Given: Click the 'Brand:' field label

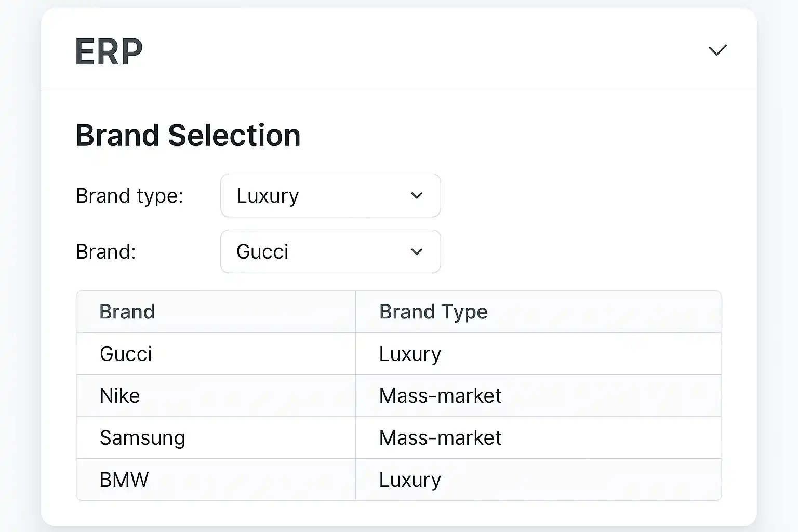Looking at the screenshot, I should pos(106,252).
